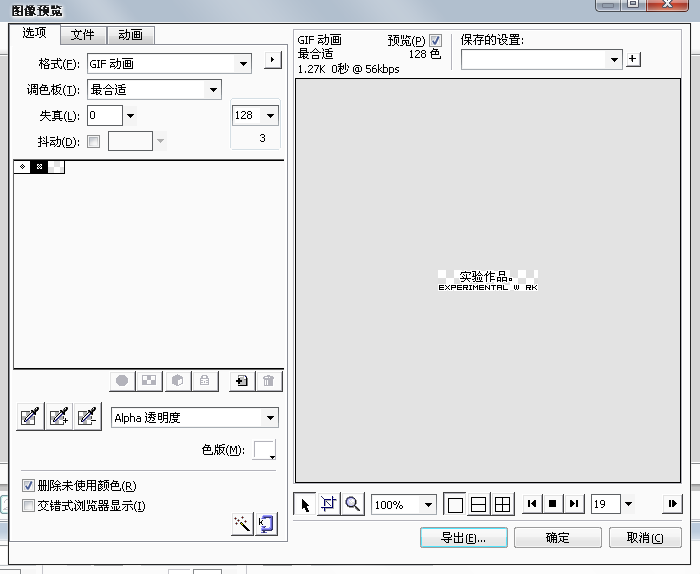Select the crop export area tool
The height and width of the screenshot is (574, 700).
[x=329, y=504]
